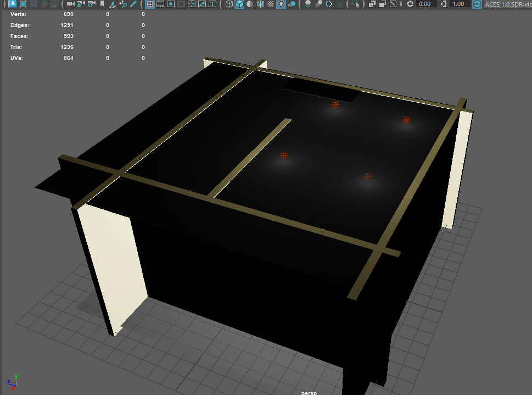Screen dimensions: 532x395
Task: Toggle the film gate display
Action: pyautogui.click(x=160, y=4)
